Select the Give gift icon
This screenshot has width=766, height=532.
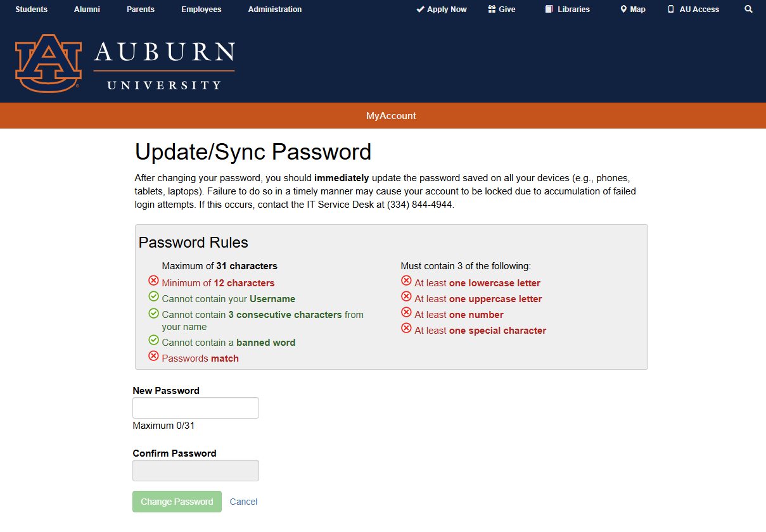click(491, 9)
